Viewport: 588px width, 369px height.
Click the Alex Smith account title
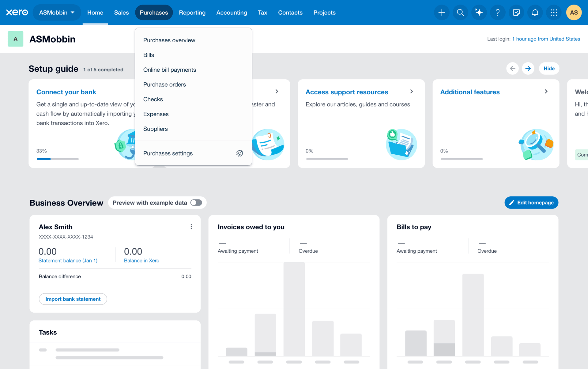[x=56, y=227]
